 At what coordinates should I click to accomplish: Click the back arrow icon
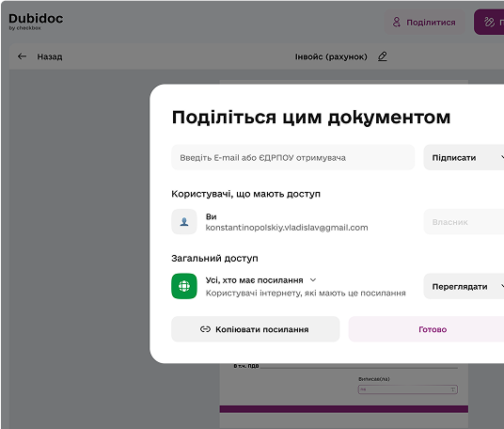tap(22, 56)
